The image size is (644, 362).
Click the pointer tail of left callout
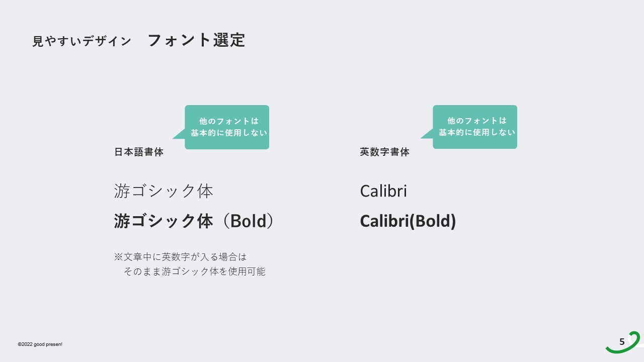click(179, 135)
